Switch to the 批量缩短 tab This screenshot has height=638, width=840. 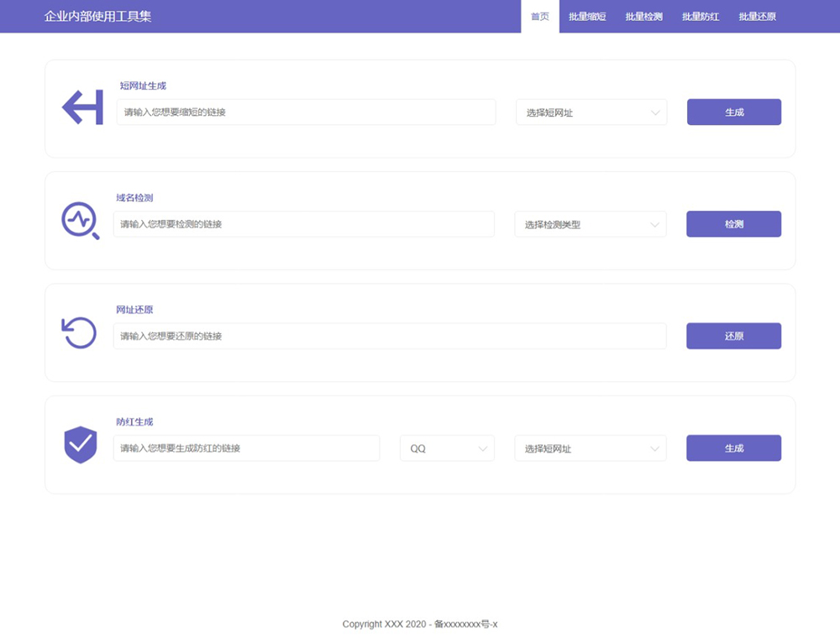[590, 17]
